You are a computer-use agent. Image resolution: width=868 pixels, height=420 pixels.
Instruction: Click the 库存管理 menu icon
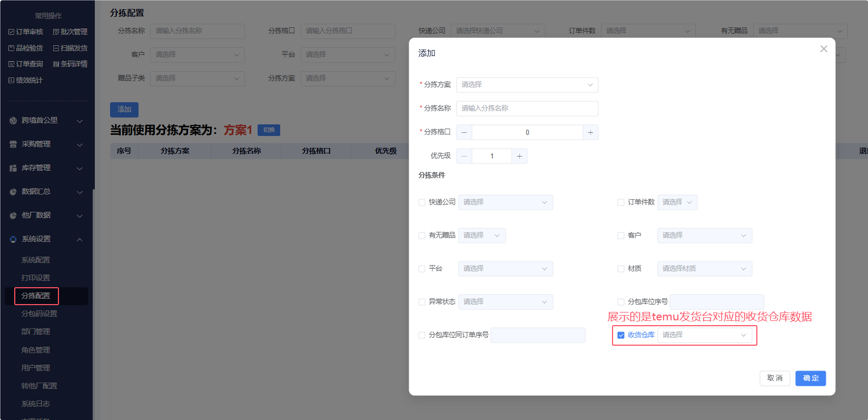[13, 168]
